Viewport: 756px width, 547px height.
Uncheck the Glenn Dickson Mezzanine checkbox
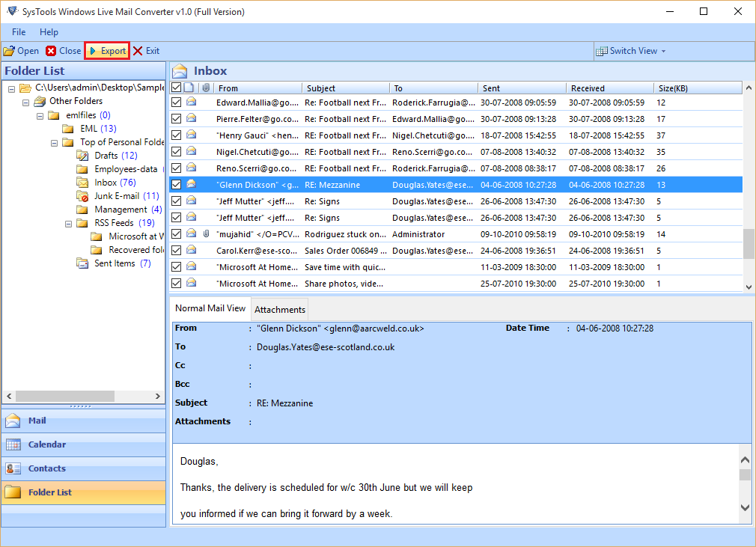(177, 185)
